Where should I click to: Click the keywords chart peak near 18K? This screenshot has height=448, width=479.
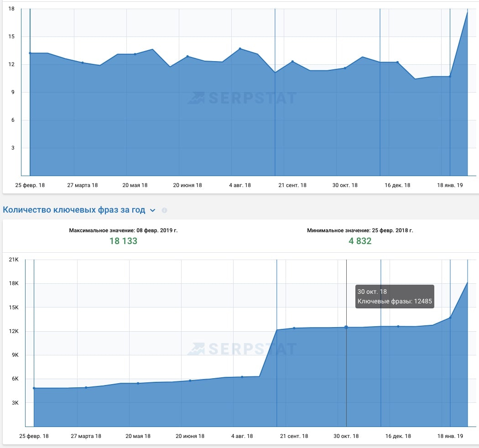468,283
